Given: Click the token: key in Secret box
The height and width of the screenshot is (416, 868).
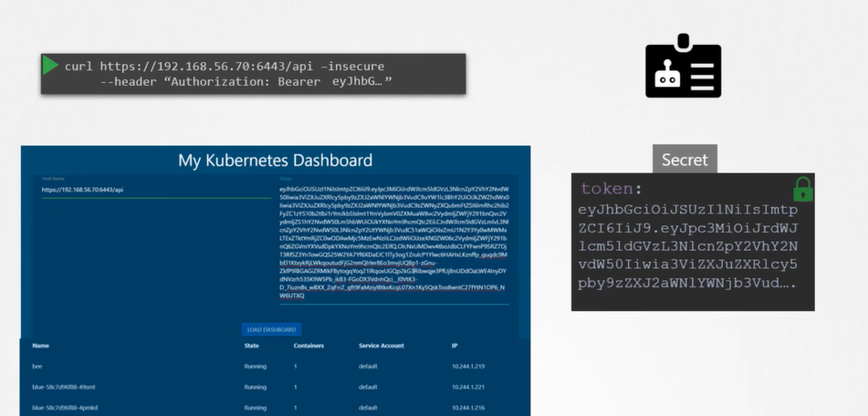Looking at the screenshot, I should point(612,189).
